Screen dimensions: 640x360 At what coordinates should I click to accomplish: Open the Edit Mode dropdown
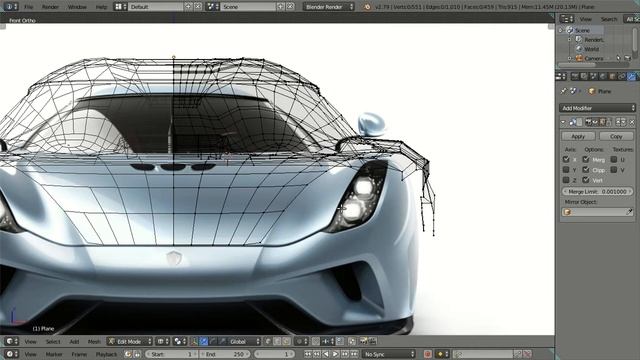point(129,342)
